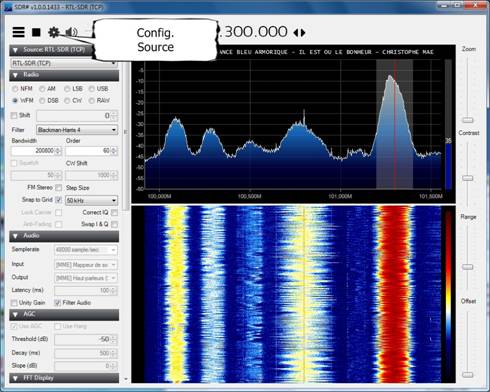Open the audio Input device dropdown
Viewport: 490px width, 392px height.
coord(86,265)
